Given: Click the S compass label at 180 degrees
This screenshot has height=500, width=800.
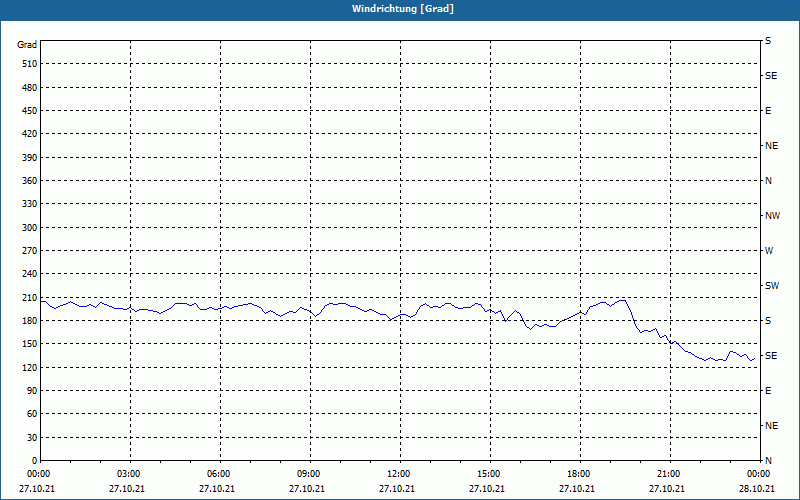Looking at the screenshot, I should (768, 321).
